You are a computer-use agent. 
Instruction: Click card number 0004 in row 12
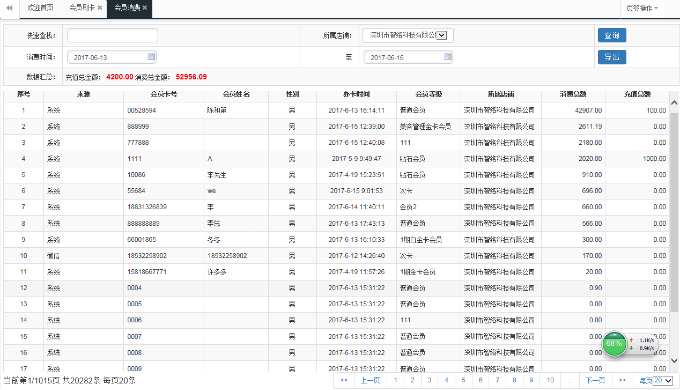134,288
